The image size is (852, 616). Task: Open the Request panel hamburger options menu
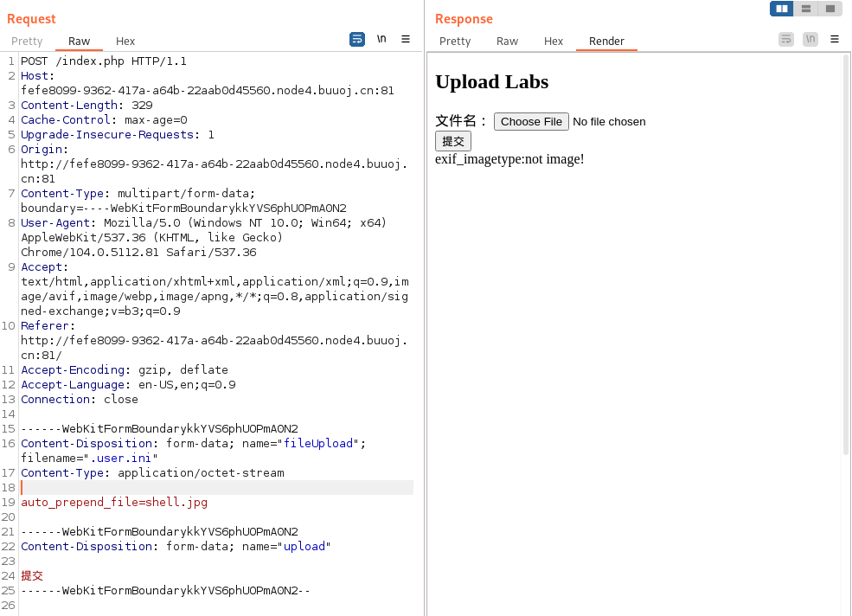click(x=406, y=39)
